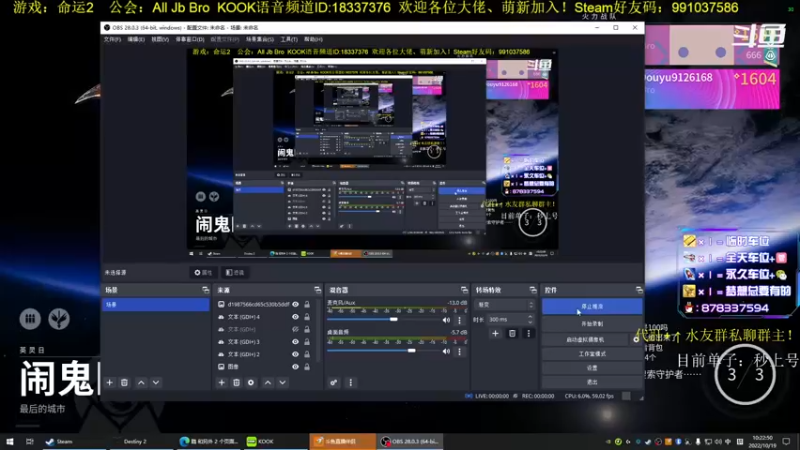The width and height of the screenshot is (800, 450).
Task: Open the 文件(F) menu
Action: tap(112, 39)
